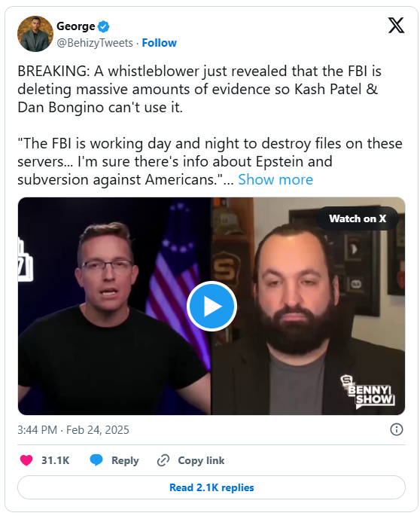The height and width of the screenshot is (516, 420).
Task: Follow the @BehizyTweets account
Action: pyautogui.click(x=159, y=43)
